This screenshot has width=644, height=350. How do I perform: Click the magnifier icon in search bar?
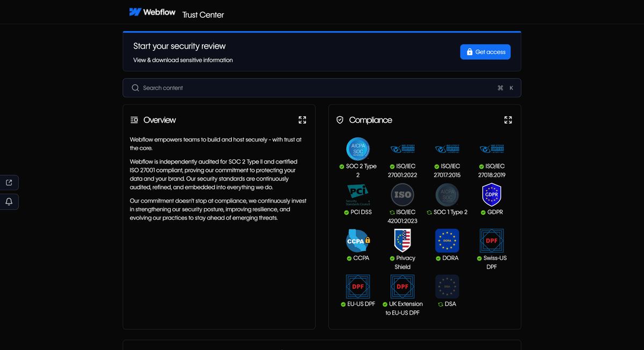pyautogui.click(x=135, y=88)
